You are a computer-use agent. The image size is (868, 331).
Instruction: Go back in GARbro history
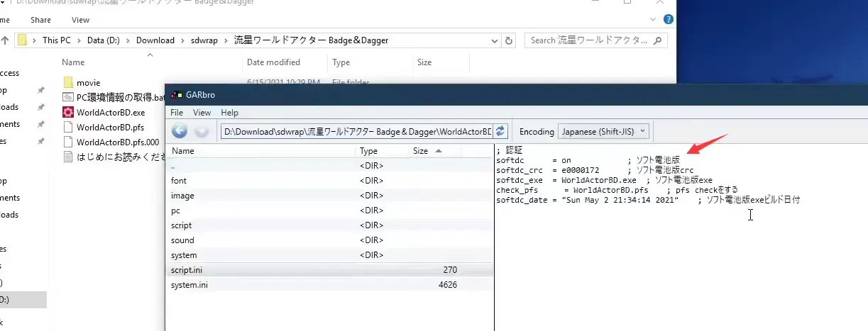coord(180,131)
